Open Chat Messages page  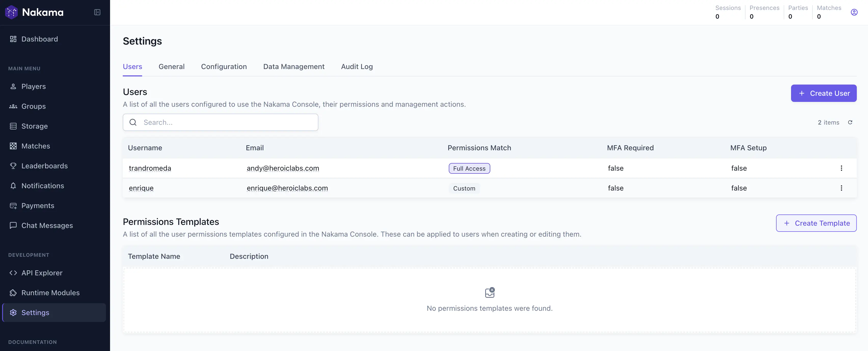(x=54, y=226)
